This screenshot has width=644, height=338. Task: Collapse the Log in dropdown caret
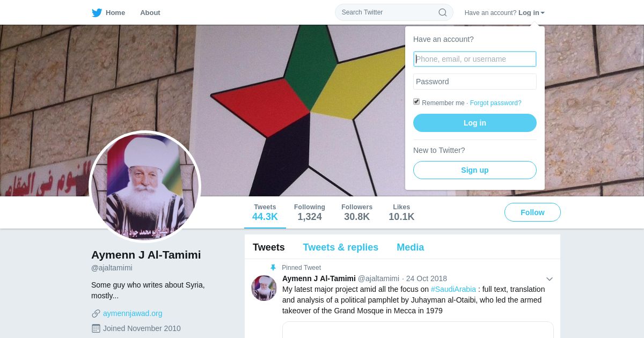[x=543, y=13]
